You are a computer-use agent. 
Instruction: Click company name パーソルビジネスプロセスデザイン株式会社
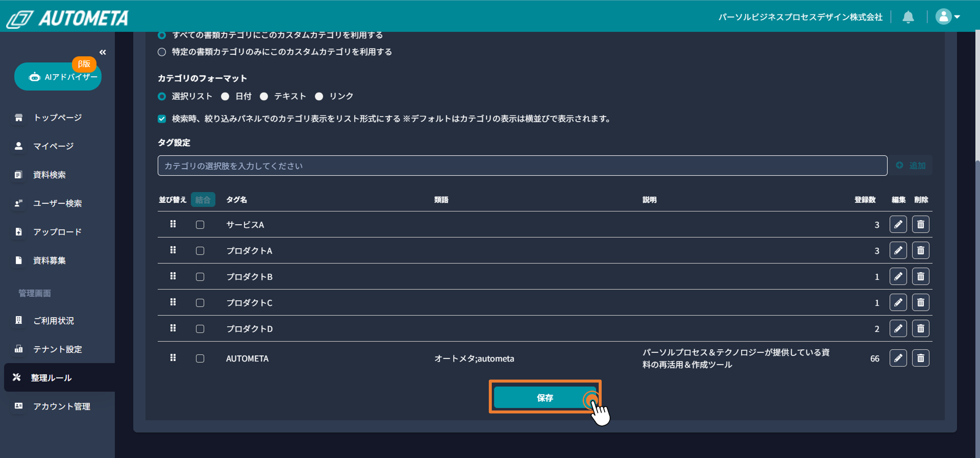800,17
